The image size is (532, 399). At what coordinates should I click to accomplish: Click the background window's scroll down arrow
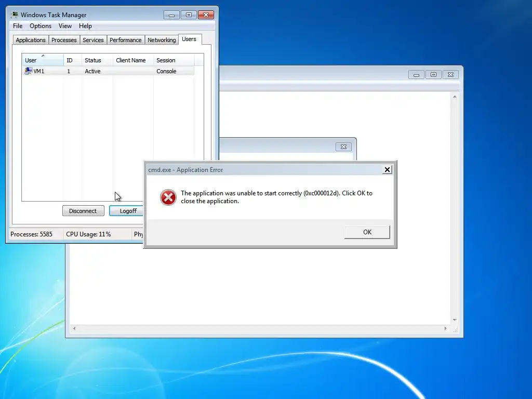coord(455,320)
